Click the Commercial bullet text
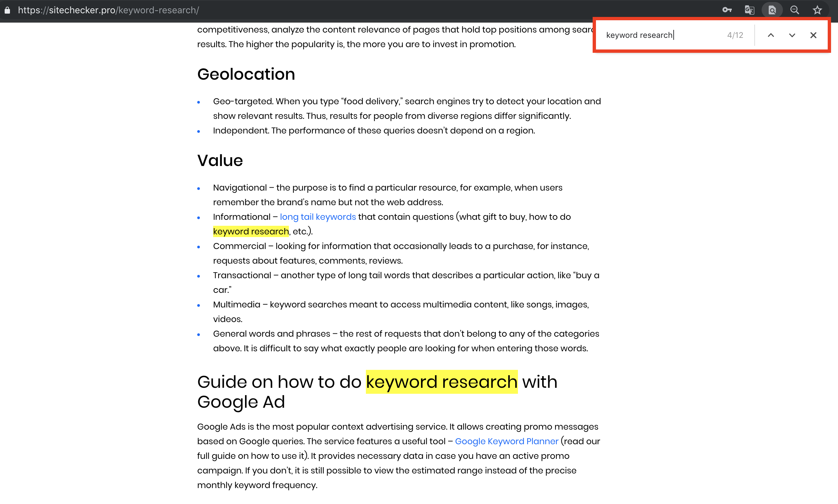 401,253
